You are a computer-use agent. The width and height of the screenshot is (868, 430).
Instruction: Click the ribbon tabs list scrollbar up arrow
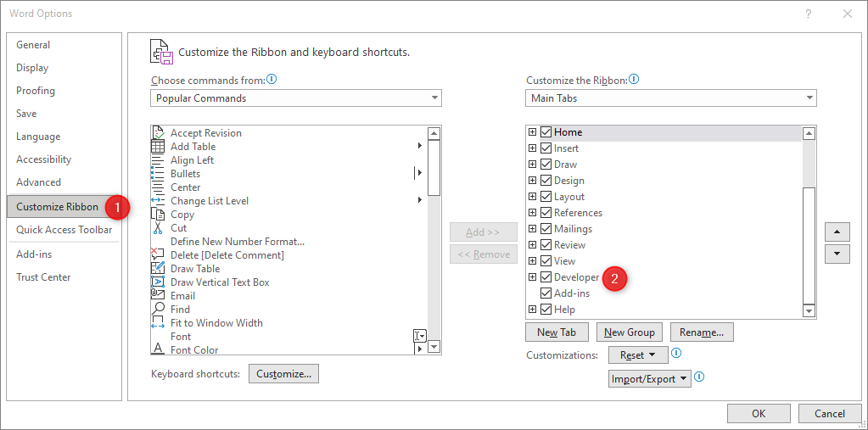click(809, 133)
